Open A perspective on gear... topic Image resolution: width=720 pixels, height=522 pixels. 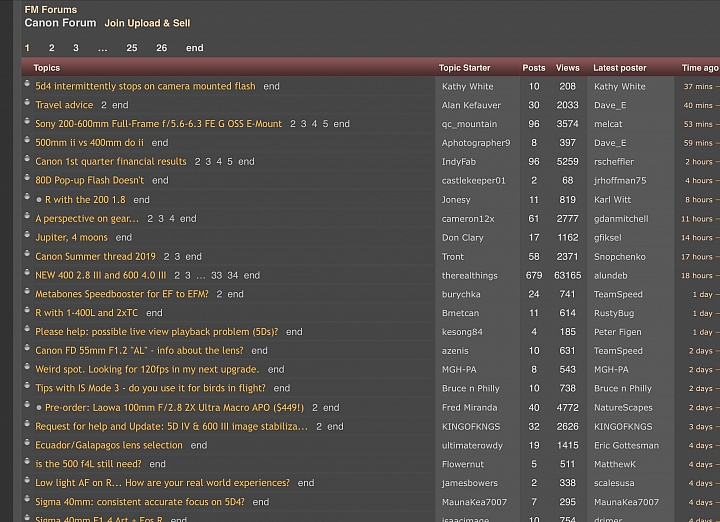[x=87, y=219]
